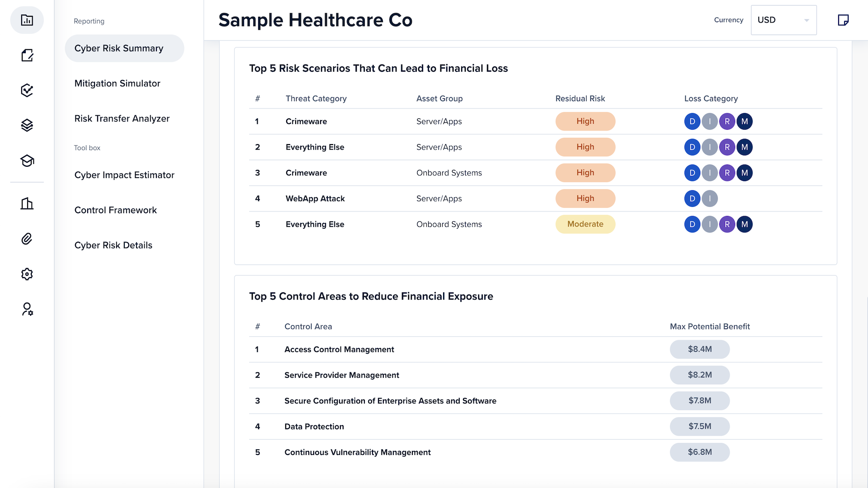
Task: Open Mitigation Simulator in the menu
Action: point(118,84)
